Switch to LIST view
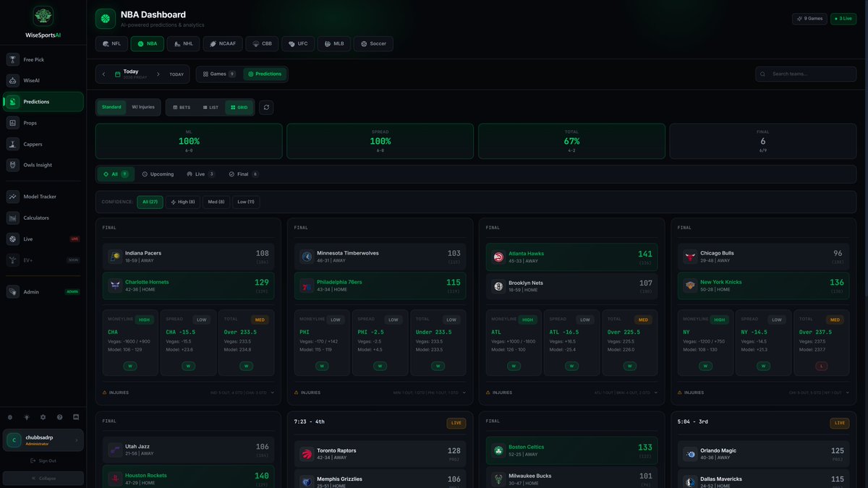This screenshot has width=868, height=488. [210, 107]
